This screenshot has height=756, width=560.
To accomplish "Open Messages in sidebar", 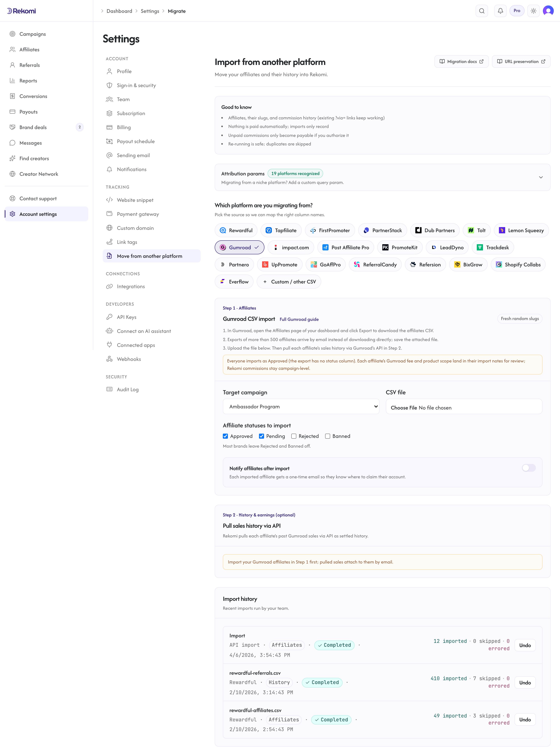I will click(46, 143).
